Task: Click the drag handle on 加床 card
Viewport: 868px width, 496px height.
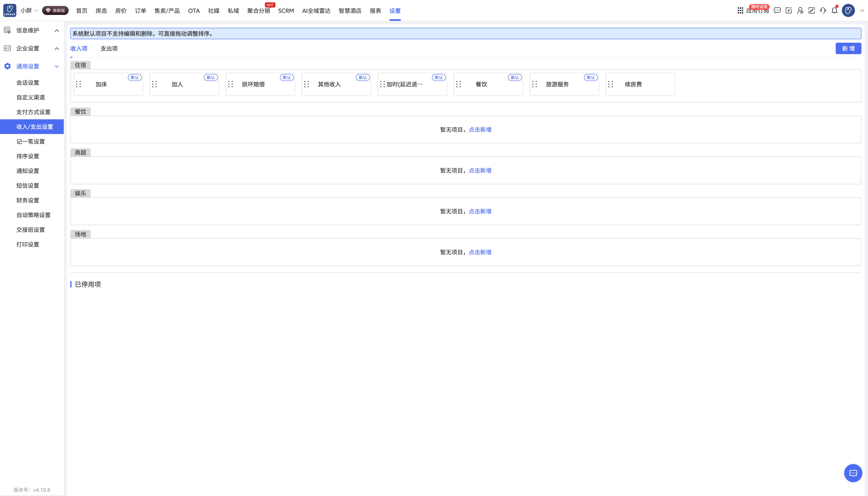Action: pos(79,84)
